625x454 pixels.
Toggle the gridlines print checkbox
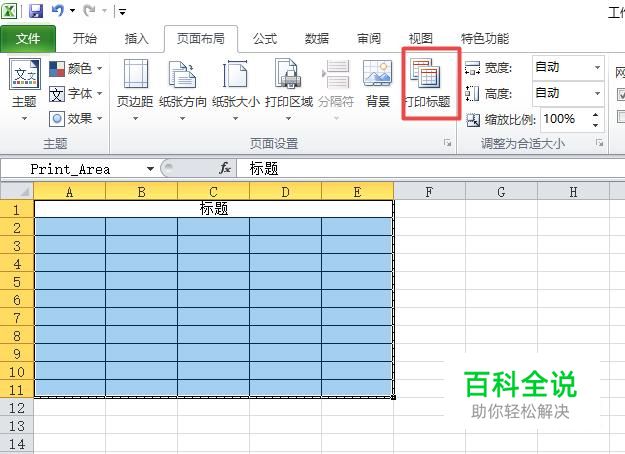coord(621,116)
